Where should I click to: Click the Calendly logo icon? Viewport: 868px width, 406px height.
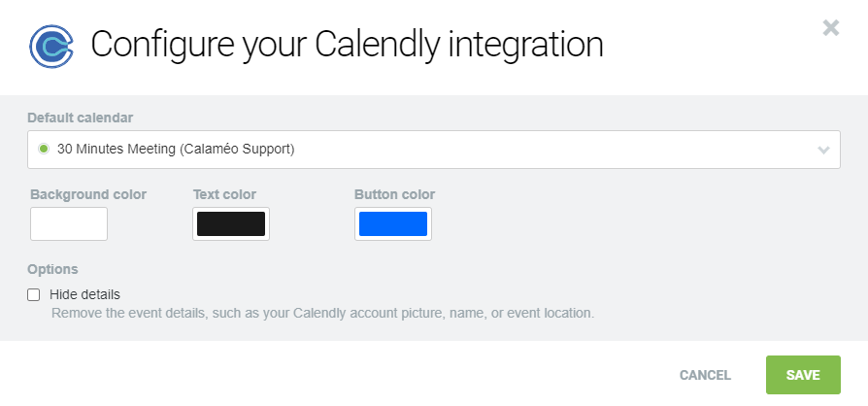pos(51,46)
